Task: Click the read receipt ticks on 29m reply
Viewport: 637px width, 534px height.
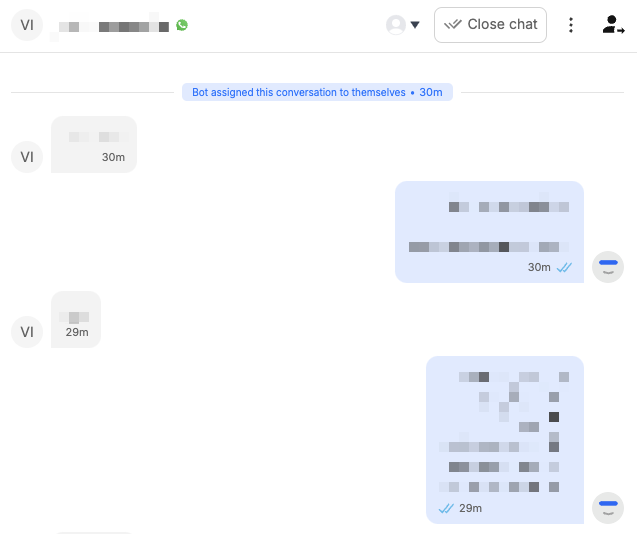Action: click(x=446, y=508)
